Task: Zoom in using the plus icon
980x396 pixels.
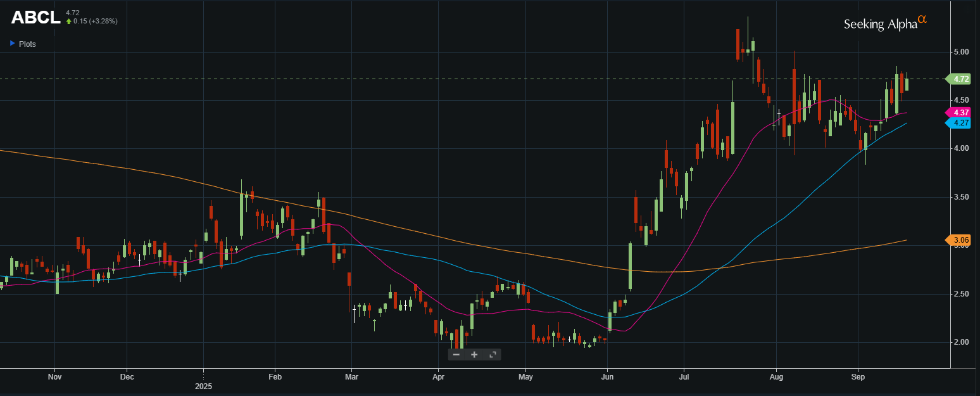Action: coord(474,354)
